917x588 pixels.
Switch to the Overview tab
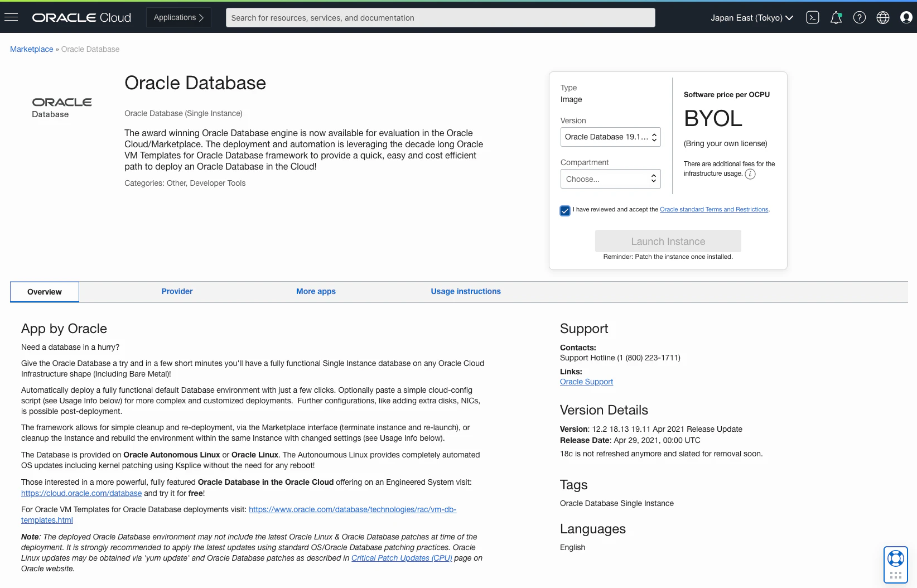click(45, 292)
